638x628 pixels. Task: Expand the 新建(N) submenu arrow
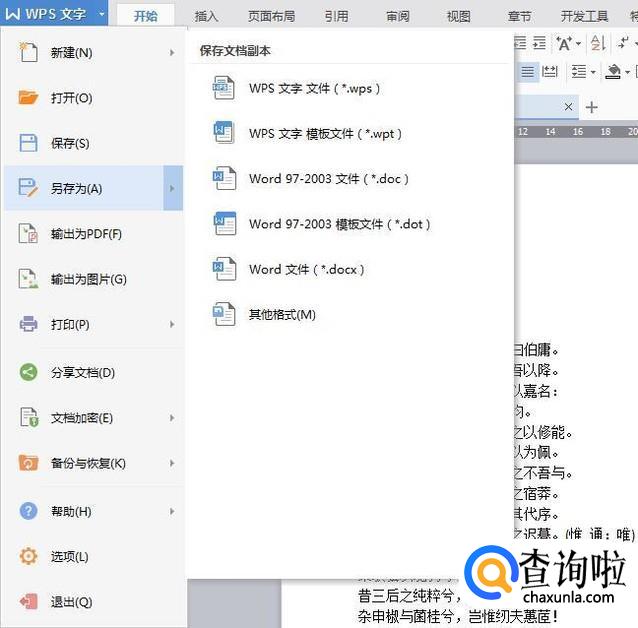(172, 53)
